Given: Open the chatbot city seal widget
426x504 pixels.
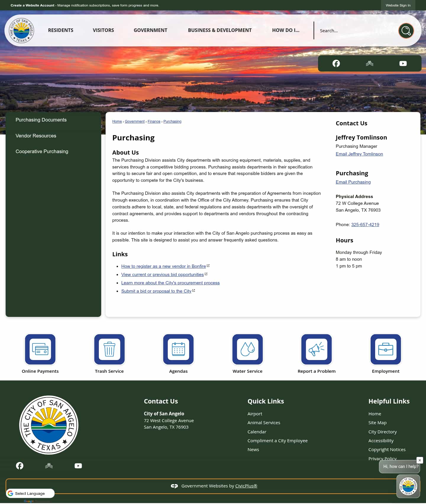Looking at the screenshot, I should tap(408, 486).
